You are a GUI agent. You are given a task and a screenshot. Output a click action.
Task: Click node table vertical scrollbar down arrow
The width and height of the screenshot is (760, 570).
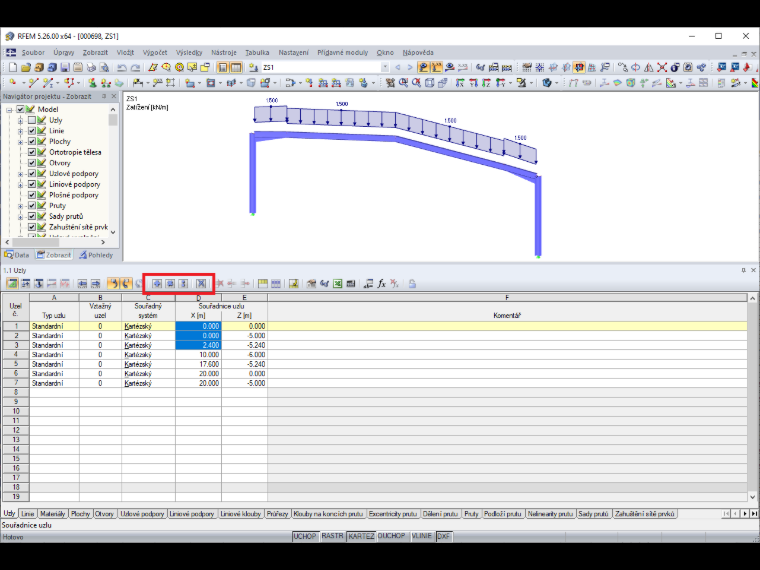(752, 497)
